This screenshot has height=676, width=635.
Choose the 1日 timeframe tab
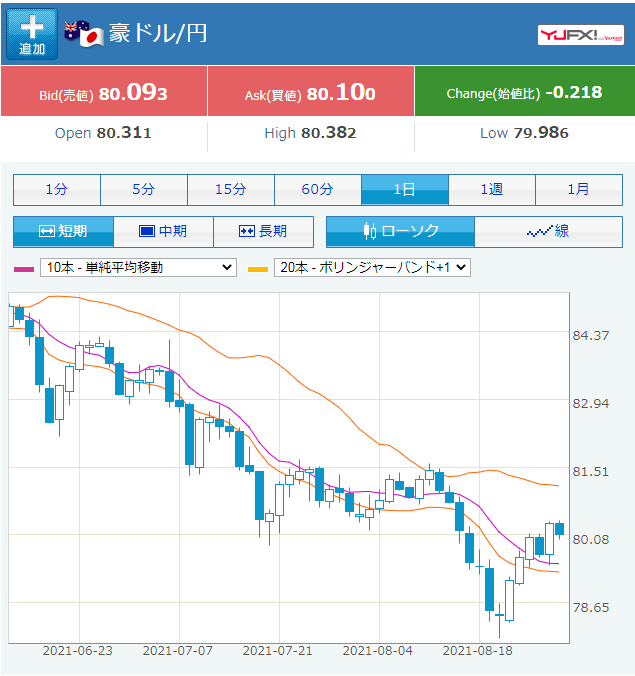pos(405,190)
